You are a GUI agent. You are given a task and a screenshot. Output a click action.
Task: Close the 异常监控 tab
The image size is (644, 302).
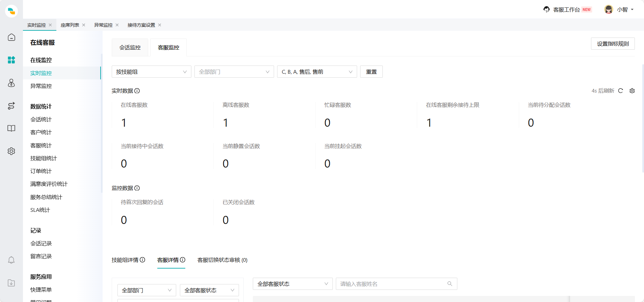point(117,25)
